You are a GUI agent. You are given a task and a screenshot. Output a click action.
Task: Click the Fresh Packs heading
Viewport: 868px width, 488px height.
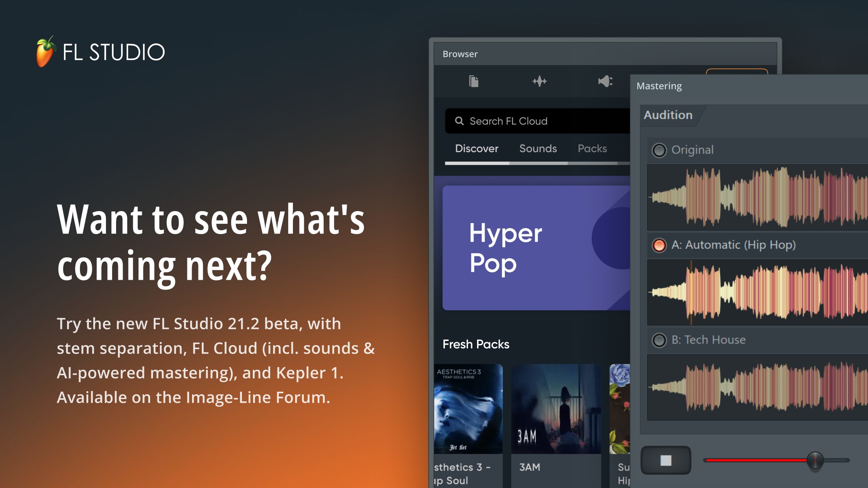pos(476,344)
